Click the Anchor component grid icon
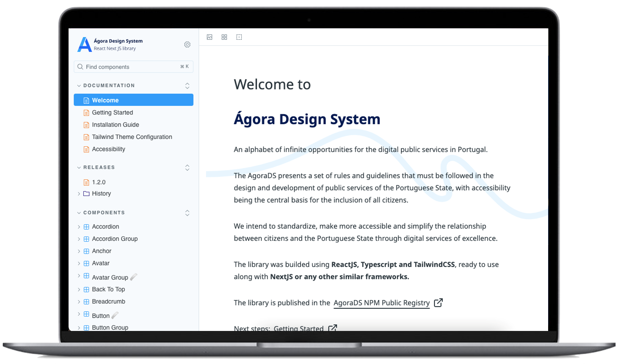617x364 pixels. 86,251
